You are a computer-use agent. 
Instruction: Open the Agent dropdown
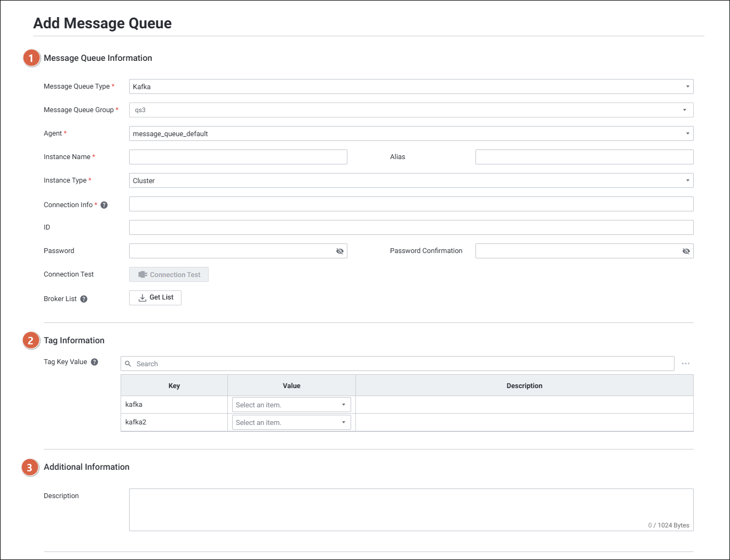(411, 133)
